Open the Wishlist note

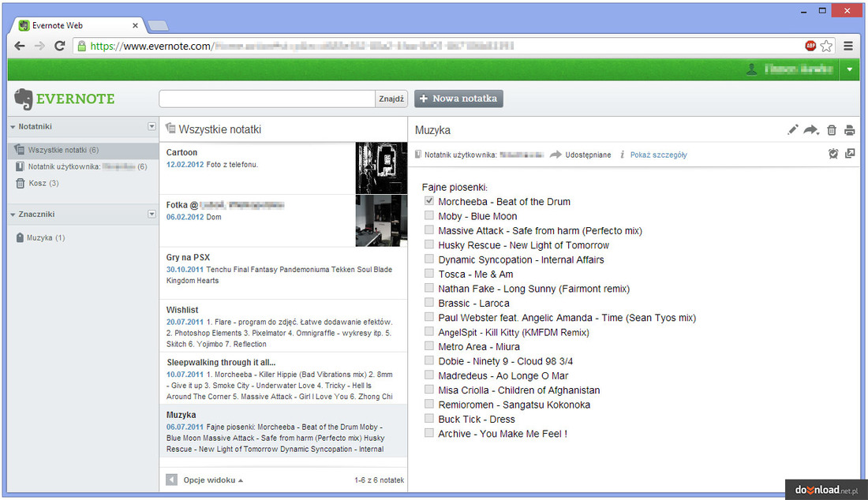283,326
